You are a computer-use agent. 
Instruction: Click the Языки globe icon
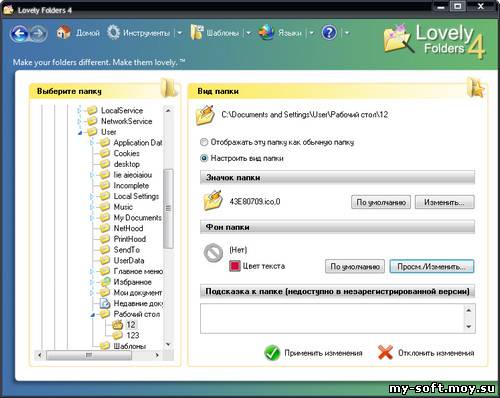tap(266, 33)
